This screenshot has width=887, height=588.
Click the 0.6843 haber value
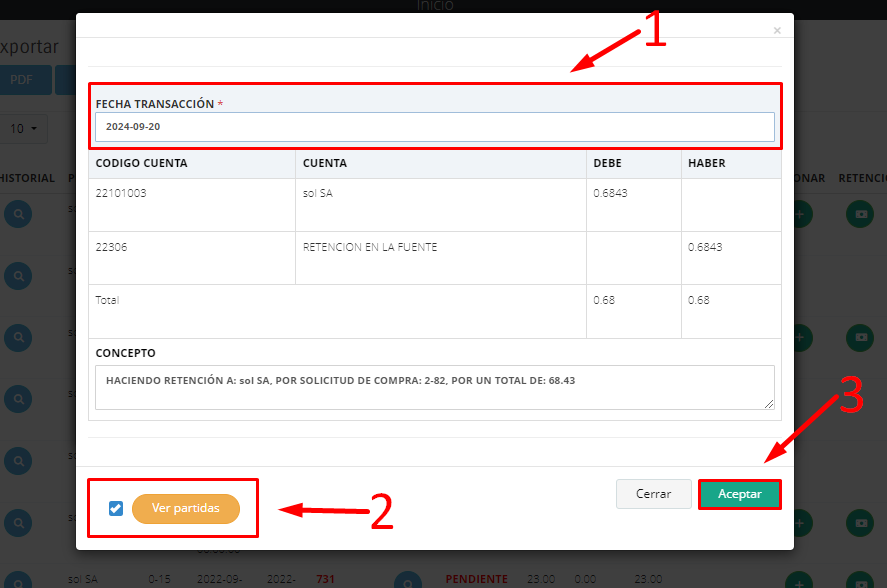[705, 247]
